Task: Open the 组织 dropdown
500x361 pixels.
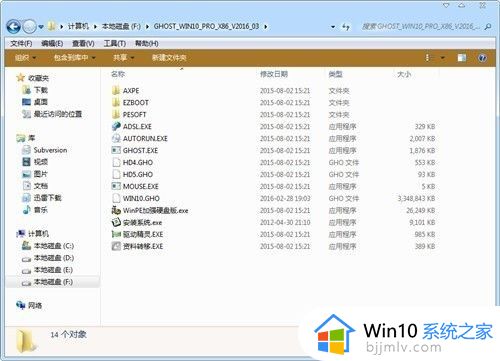Action: click(25, 58)
